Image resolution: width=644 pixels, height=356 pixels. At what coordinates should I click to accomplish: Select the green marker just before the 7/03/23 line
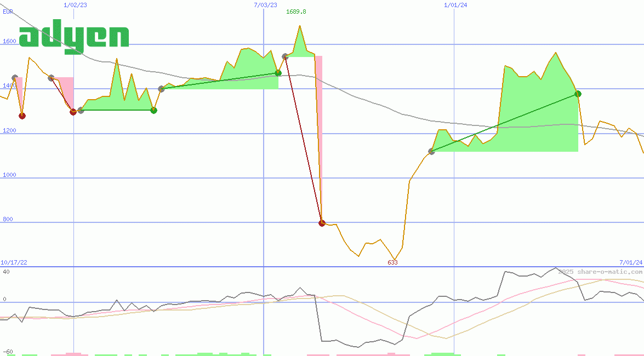click(x=278, y=73)
